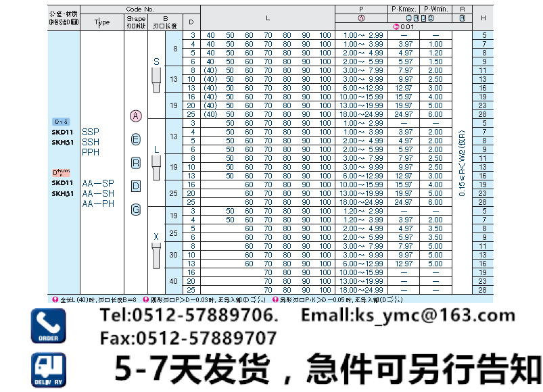Click the P·Wmin value 1.20
The width and height of the screenshot is (543, 392).
coord(435,53)
